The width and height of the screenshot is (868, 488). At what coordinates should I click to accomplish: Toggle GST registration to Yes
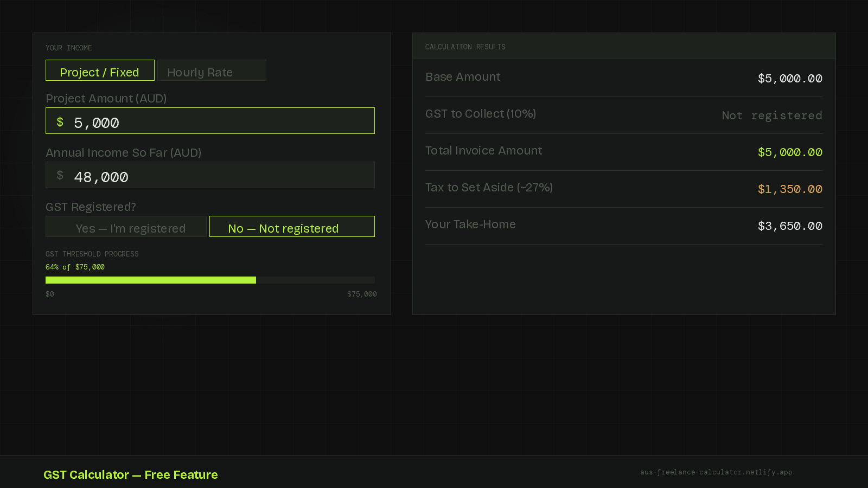pyautogui.click(x=126, y=228)
